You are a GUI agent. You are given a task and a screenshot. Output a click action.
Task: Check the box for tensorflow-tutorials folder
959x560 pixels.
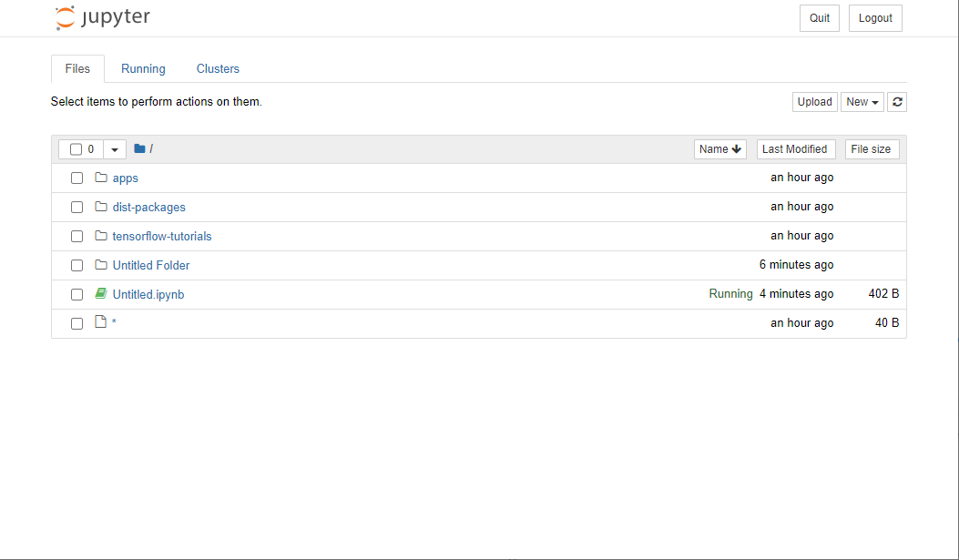(x=77, y=236)
